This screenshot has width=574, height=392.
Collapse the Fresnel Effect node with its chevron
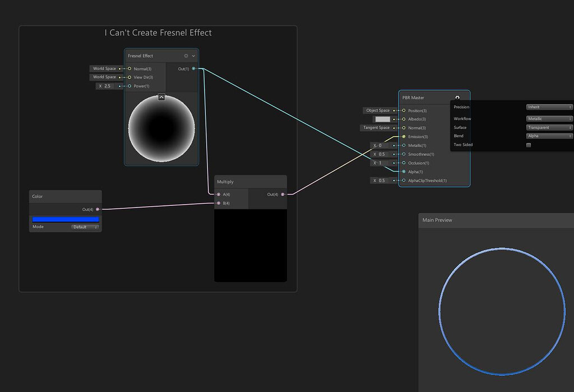click(x=193, y=56)
